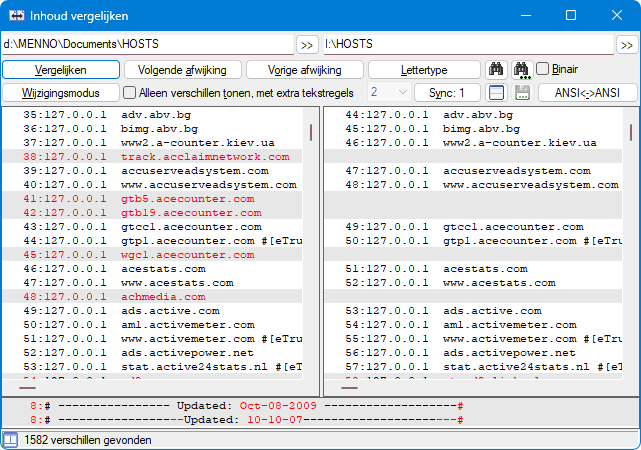This screenshot has height=450, width=641.
Task: Click right line 44 adv.abv.bg
Action: 473,115
